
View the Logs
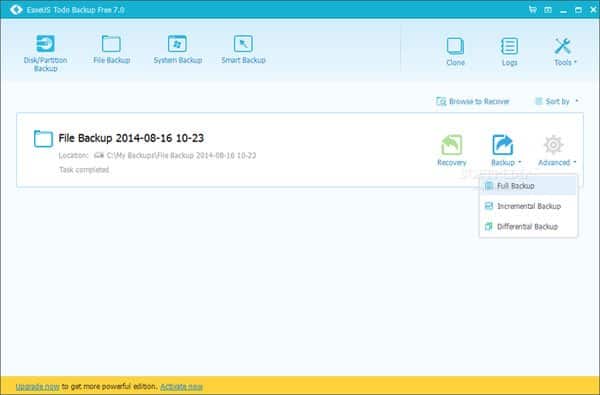pyautogui.click(x=509, y=52)
